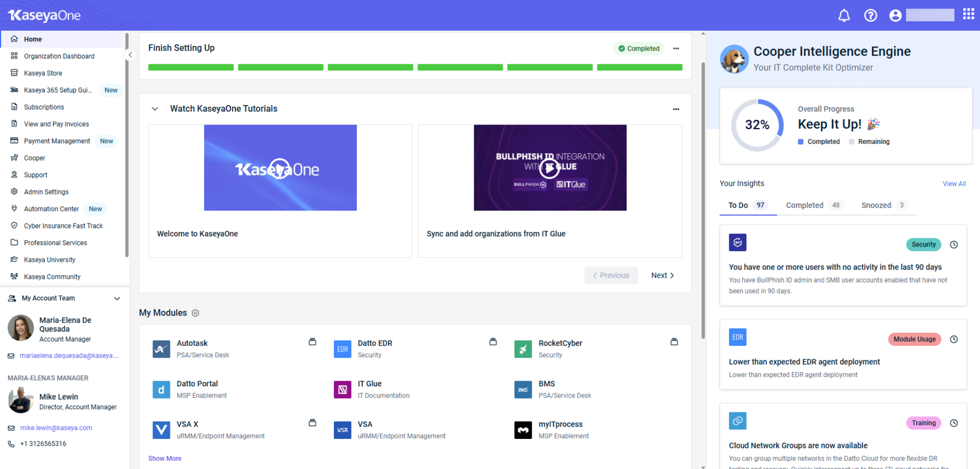The width and height of the screenshot is (980, 469).
Task: Open the notifications bell
Action: [844, 15]
